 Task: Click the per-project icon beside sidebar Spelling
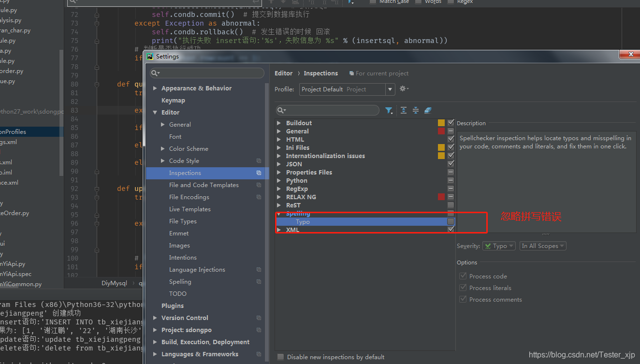259,282
